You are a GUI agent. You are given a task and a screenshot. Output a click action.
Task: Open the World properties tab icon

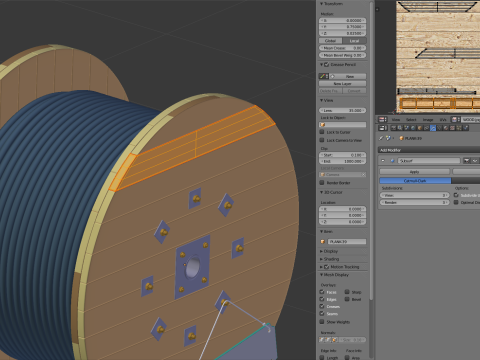click(413, 128)
